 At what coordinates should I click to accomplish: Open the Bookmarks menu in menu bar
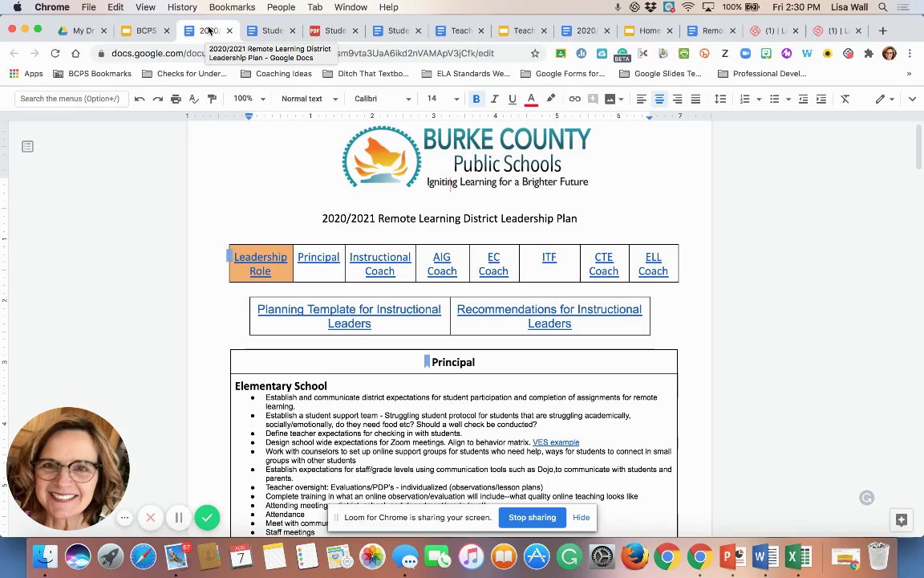point(232,7)
